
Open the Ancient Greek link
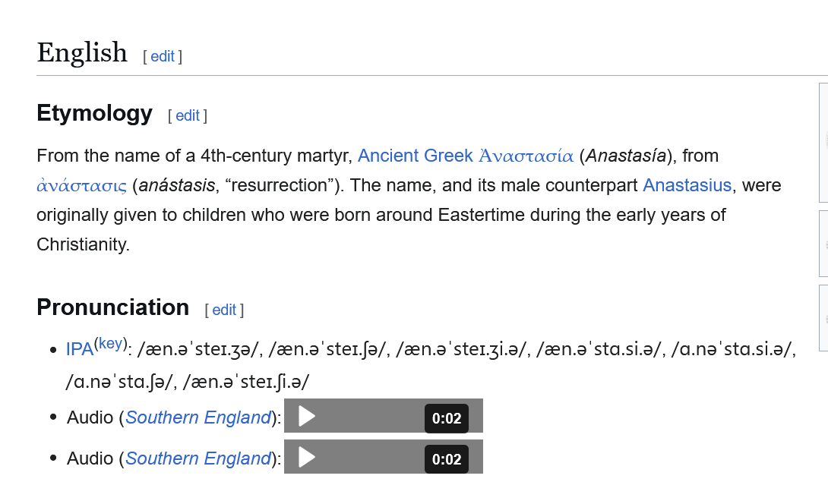pos(415,156)
